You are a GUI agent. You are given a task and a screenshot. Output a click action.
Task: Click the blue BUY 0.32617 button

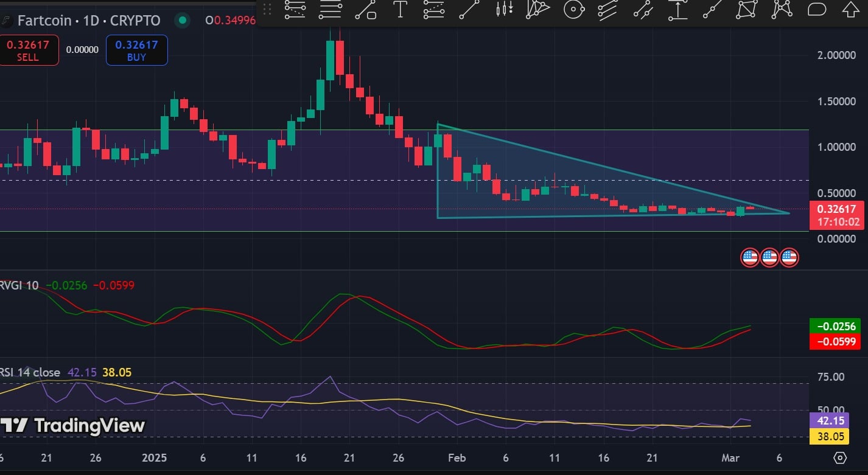(136, 50)
